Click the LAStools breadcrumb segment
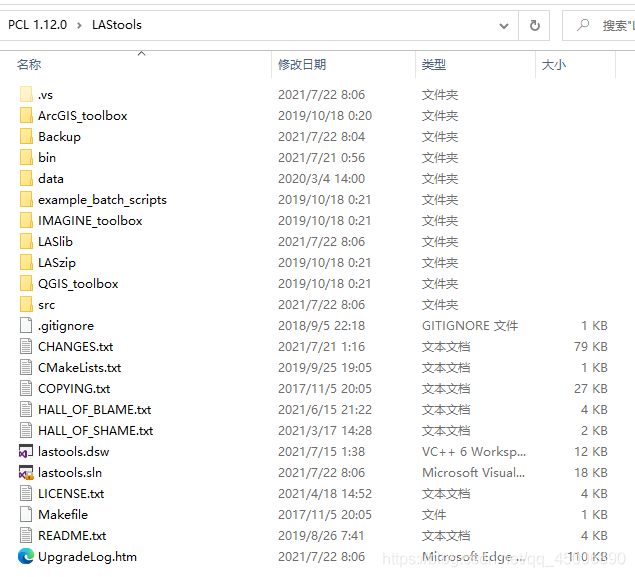The height and width of the screenshot is (577, 635). (117, 25)
